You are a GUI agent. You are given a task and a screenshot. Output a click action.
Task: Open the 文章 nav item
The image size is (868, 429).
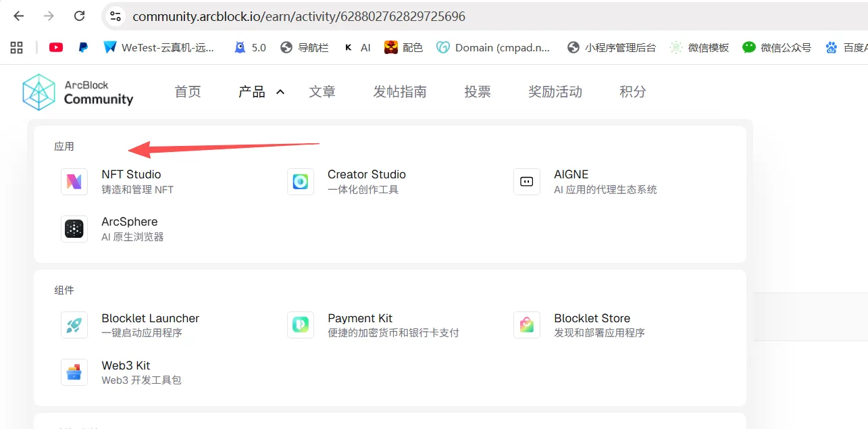click(x=322, y=92)
